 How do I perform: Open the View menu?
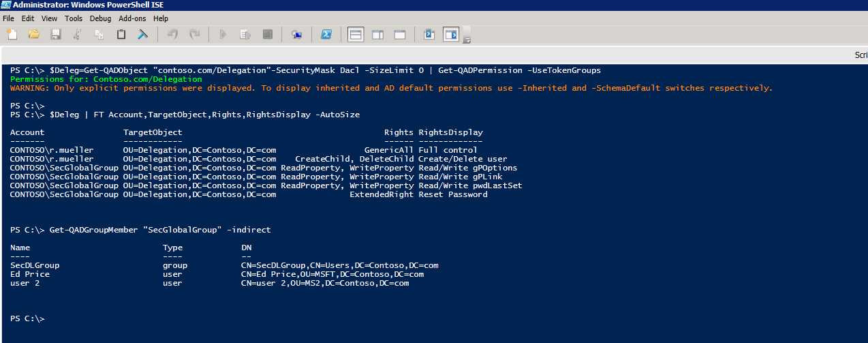[49, 18]
